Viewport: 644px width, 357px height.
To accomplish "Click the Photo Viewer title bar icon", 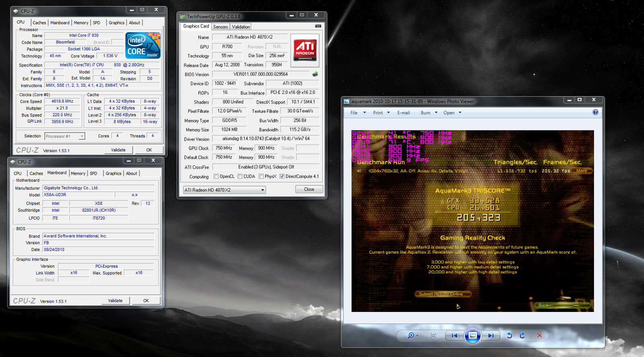I will pyautogui.click(x=347, y=101).
